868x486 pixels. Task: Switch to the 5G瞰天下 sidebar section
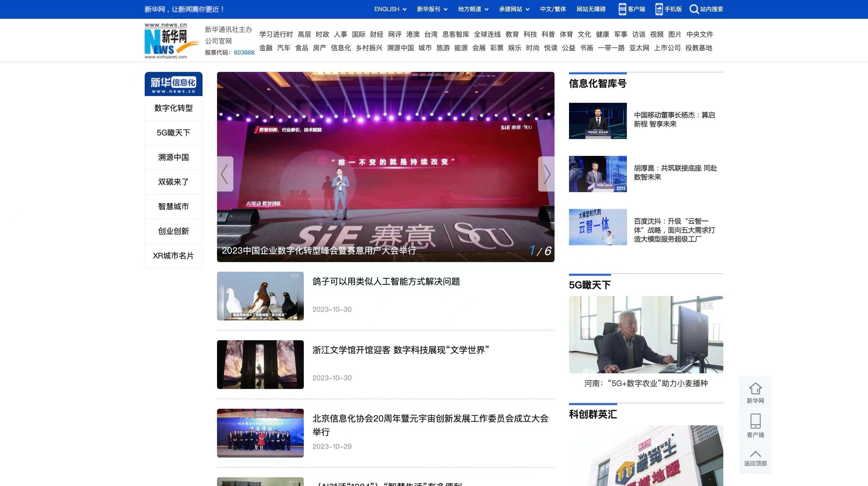(x=173, y=132)
